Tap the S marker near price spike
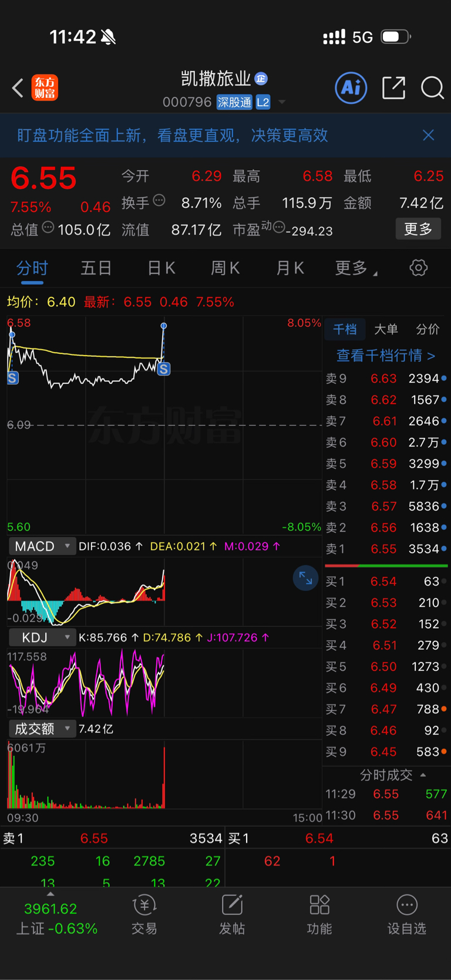This screenshot has width=451, height=980. click(164, 369)
